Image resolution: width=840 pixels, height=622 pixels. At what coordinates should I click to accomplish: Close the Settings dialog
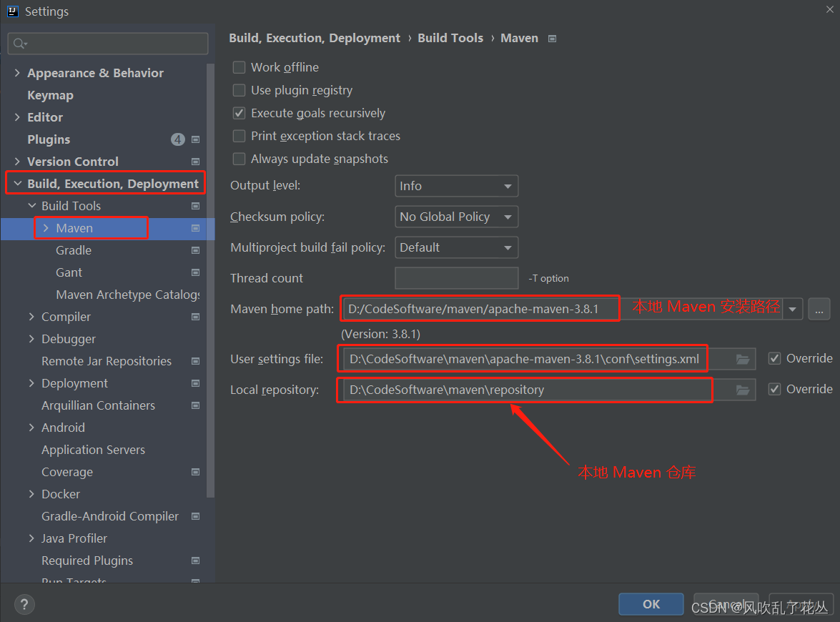click(x=829, y=9)
